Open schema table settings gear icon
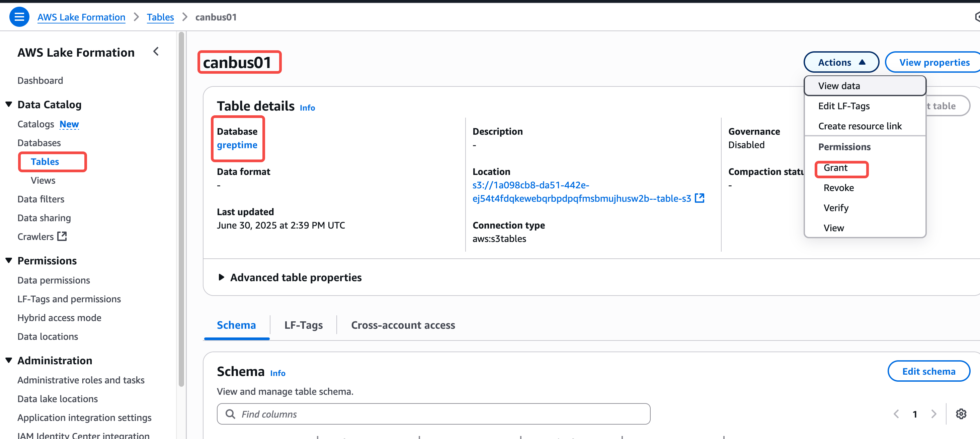 pos(961,414)
